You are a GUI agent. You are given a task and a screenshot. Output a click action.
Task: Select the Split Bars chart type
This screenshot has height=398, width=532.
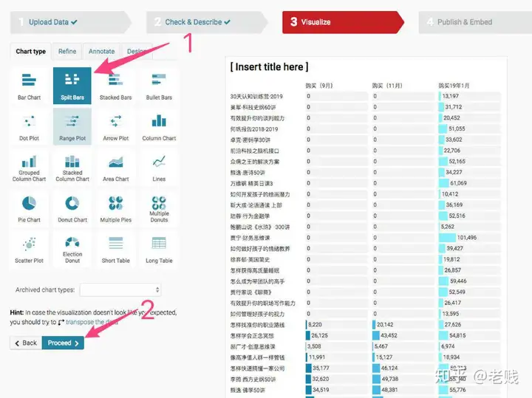(72, 86)
